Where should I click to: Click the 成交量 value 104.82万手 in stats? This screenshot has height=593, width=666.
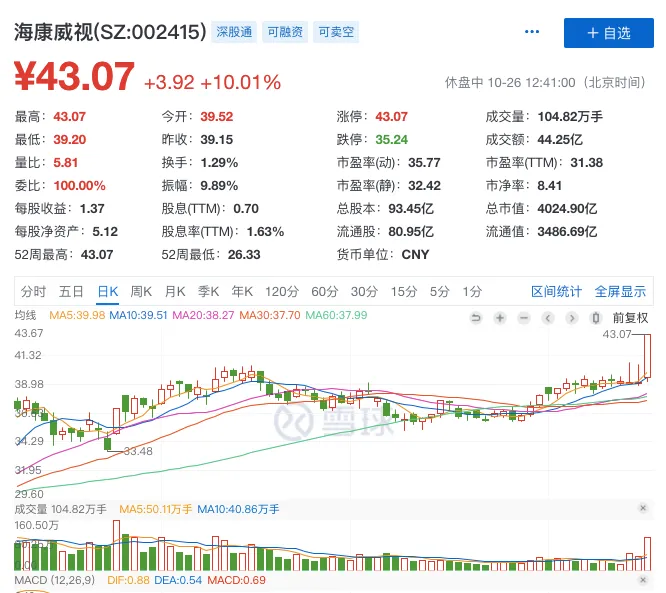(570, 116)
